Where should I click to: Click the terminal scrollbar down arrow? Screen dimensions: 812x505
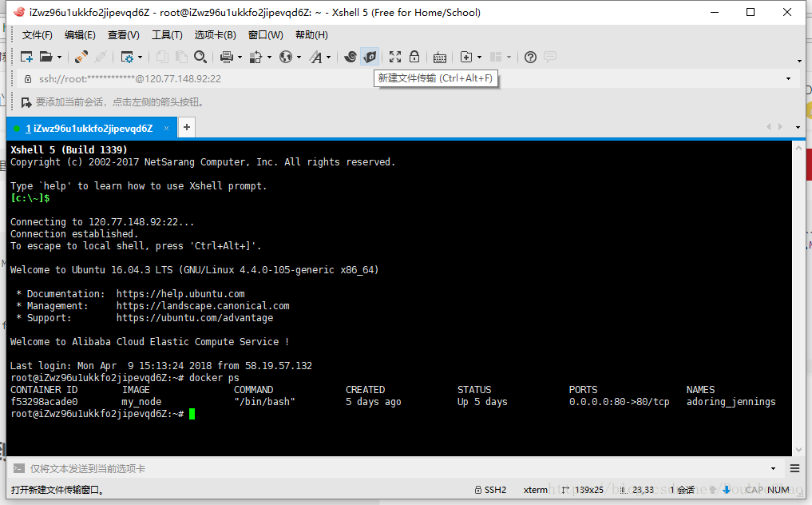798,450
